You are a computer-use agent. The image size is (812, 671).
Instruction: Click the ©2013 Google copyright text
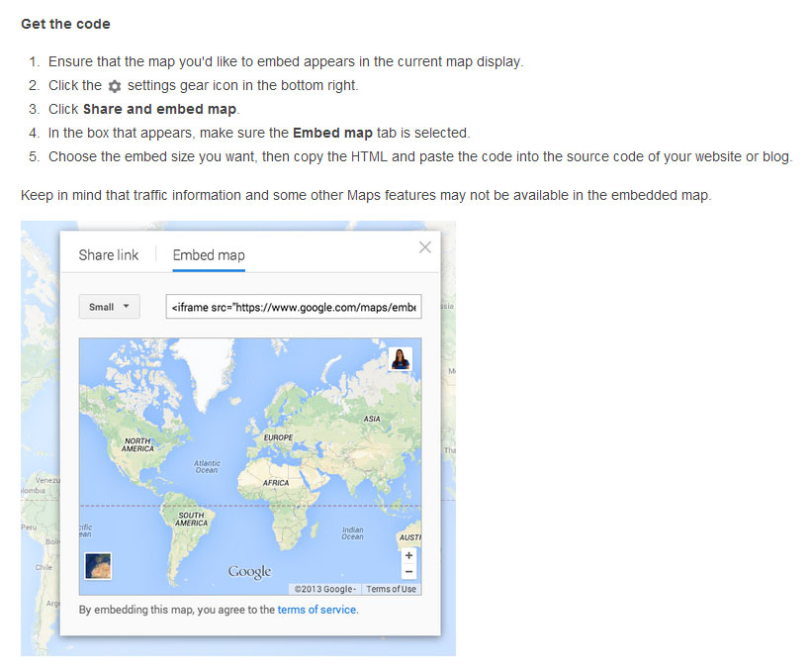click(x=324, y=589)
